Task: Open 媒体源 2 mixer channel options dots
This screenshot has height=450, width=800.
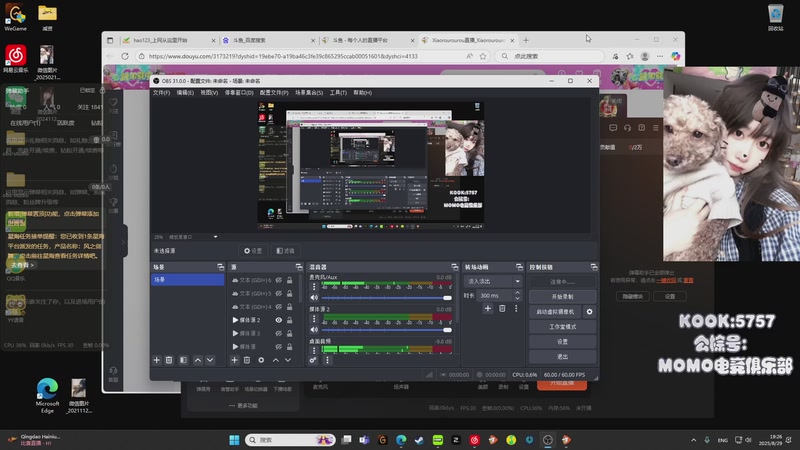Action: click(x=314, y=319)
